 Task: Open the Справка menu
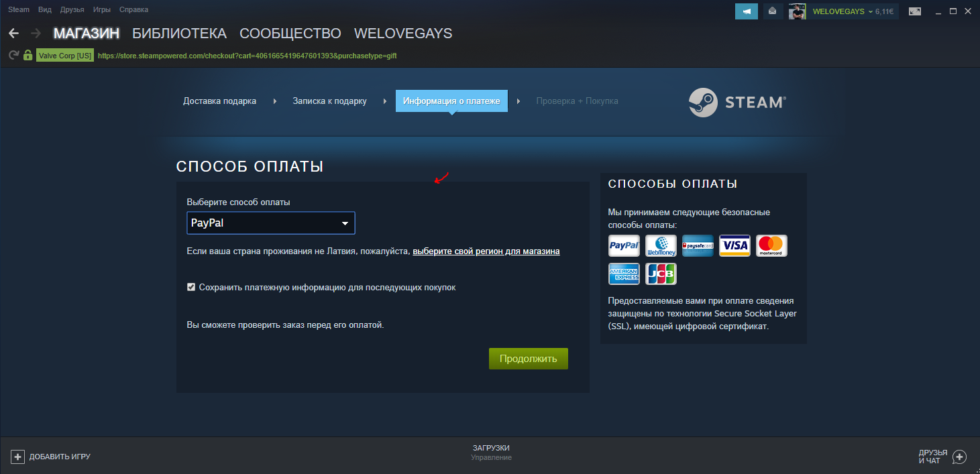(x=133, y=10)
